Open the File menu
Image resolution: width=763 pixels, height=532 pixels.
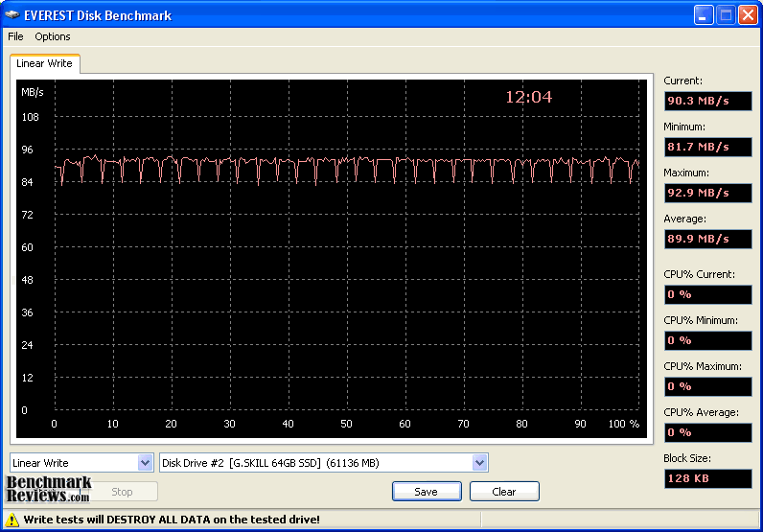[15, 36]
